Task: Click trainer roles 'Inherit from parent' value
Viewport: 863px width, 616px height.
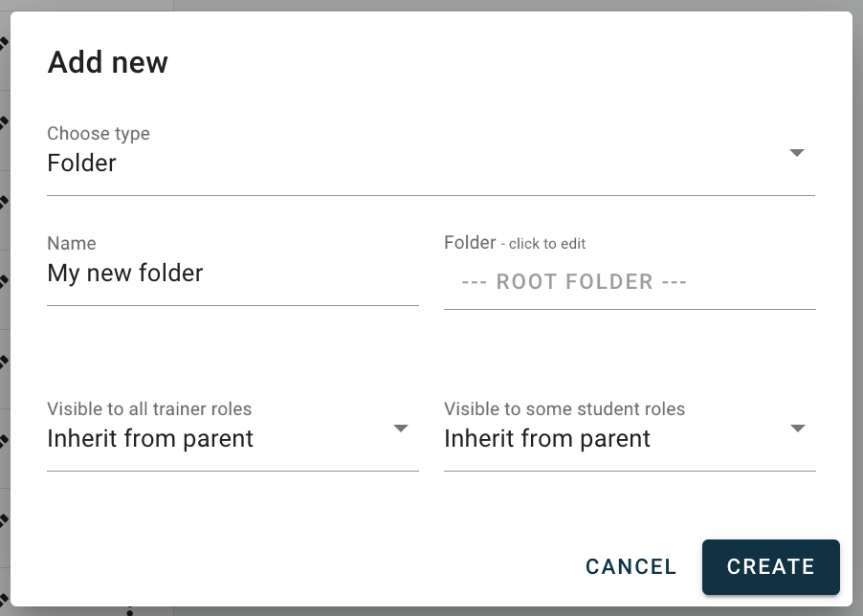Action: [x=150, y=439]
